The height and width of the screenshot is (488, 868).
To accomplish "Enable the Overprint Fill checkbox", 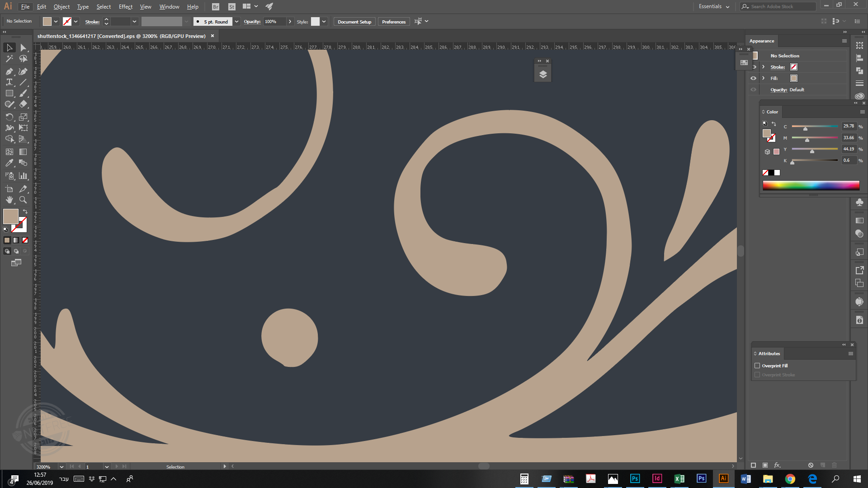I will pyautogui.click(x=757, y=366).
